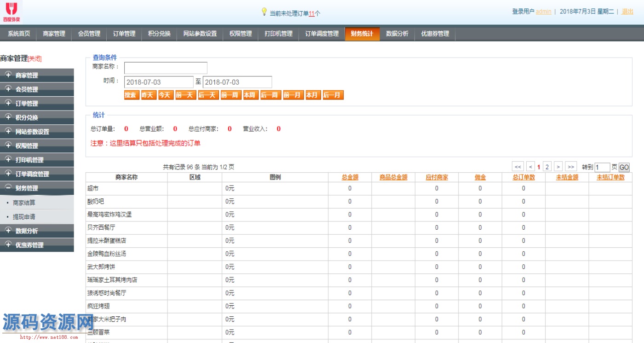Click the end date field
The image size is (644, 343).
(x=237, y=82)
